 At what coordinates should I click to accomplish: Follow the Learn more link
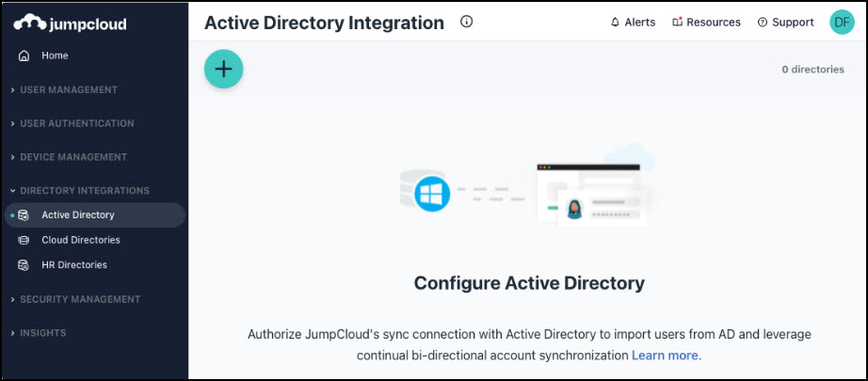click(666, 356)
